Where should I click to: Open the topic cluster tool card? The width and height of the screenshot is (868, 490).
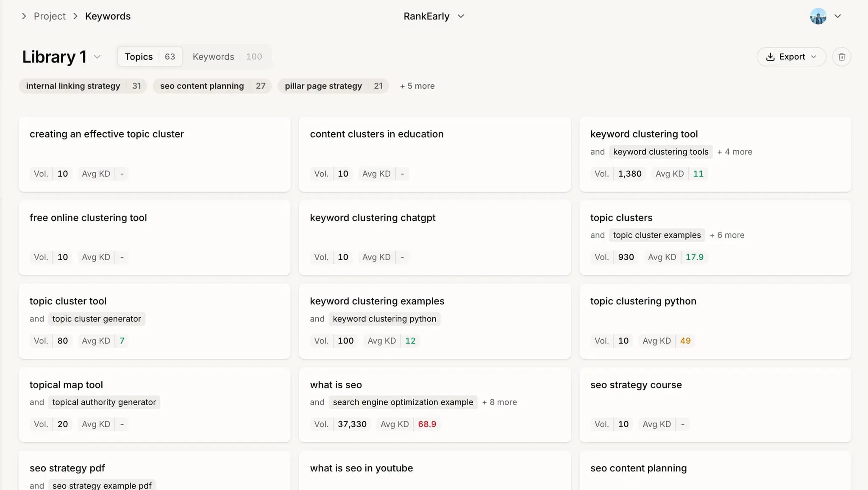155,321
